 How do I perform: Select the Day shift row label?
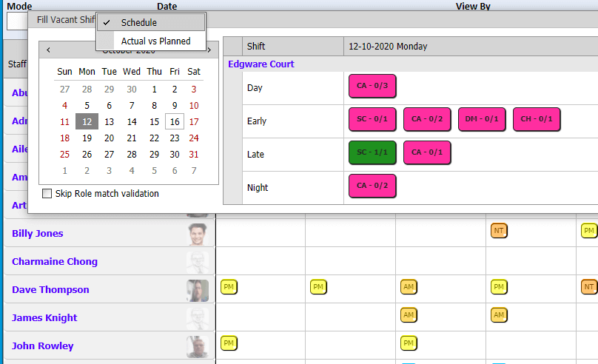tap(255, 88)
